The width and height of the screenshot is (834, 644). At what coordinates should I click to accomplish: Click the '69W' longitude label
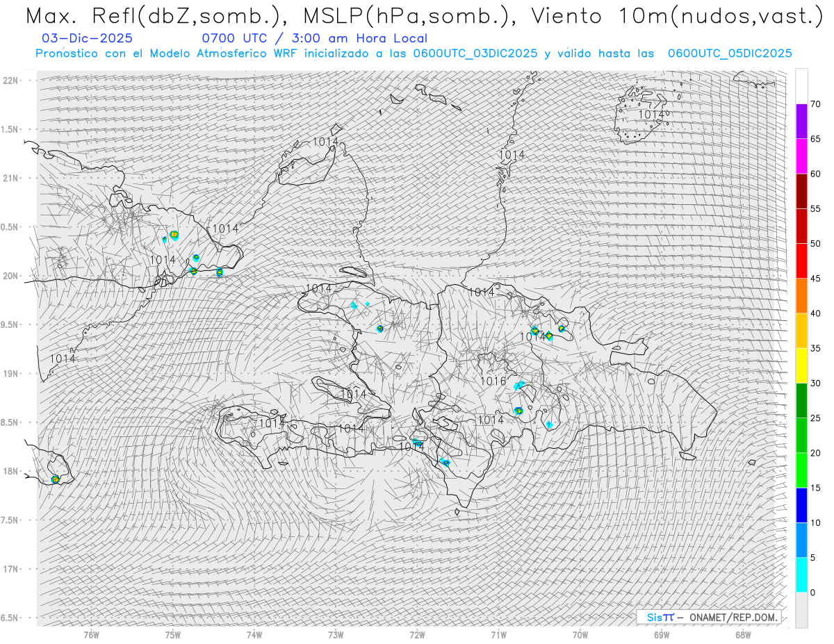click(x=662, y=634)
